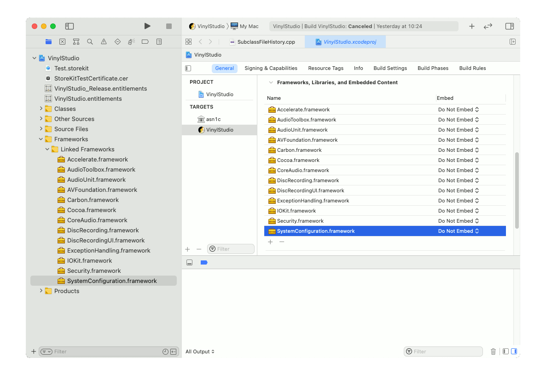The image size is (546, 392).
Task: Open Signing & Capabilities tab
Action: [x=271, y=68]
